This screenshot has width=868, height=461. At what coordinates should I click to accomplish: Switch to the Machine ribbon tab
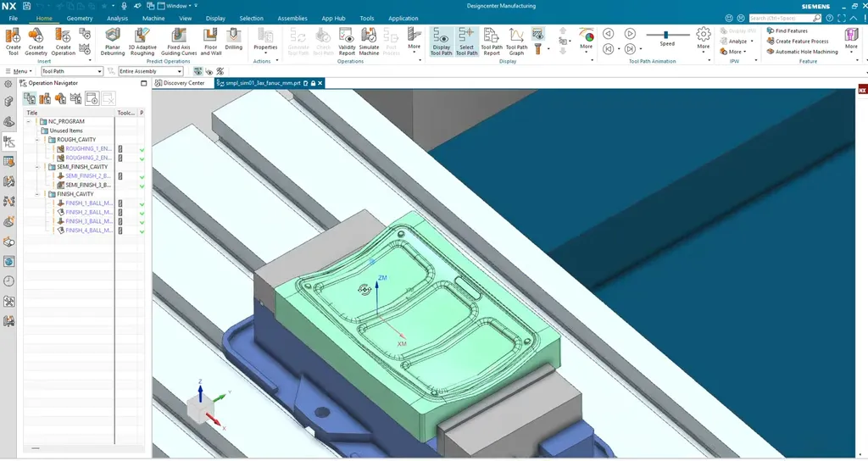[x=153, y=19]
